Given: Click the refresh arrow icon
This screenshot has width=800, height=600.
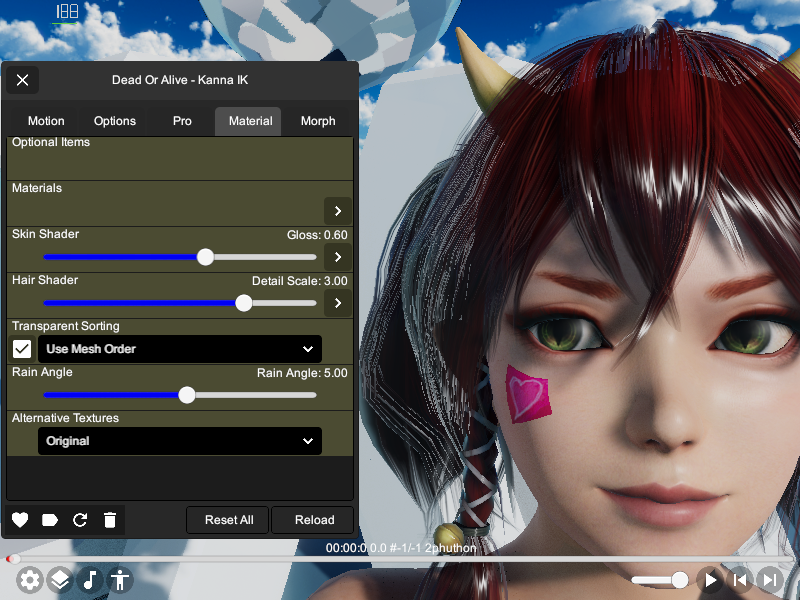Looking at the screenshot, I should tap(80, 520).
